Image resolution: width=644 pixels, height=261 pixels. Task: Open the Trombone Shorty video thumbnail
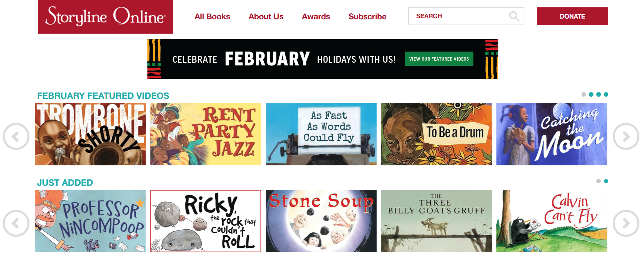click(90, 134)
